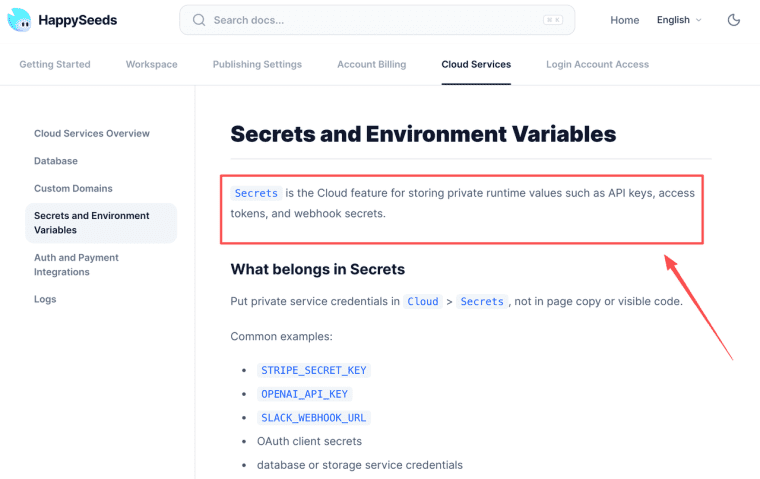
Task: Open the Publishing Settings tab
Action: (x=257, y=64)
